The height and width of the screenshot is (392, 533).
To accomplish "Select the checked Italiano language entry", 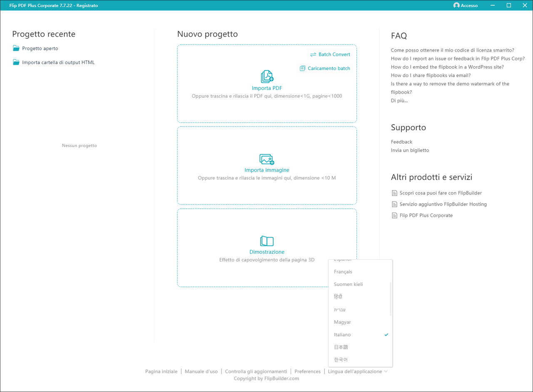I will (361, 335).
